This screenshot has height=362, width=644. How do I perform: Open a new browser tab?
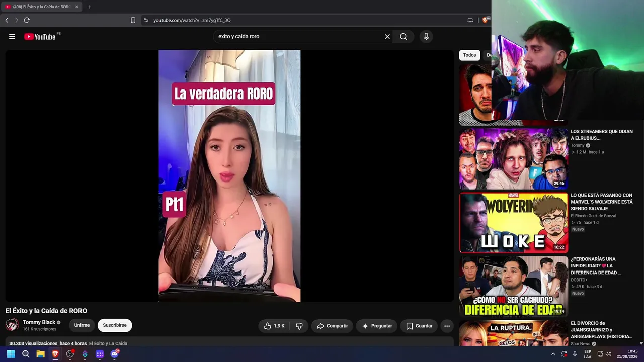(x=89, y=7)
